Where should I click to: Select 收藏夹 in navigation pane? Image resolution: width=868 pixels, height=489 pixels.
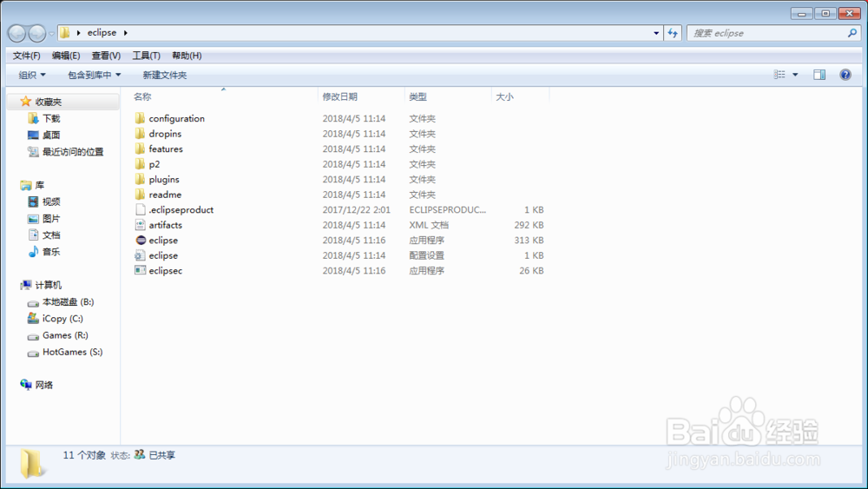pos(49,102)
